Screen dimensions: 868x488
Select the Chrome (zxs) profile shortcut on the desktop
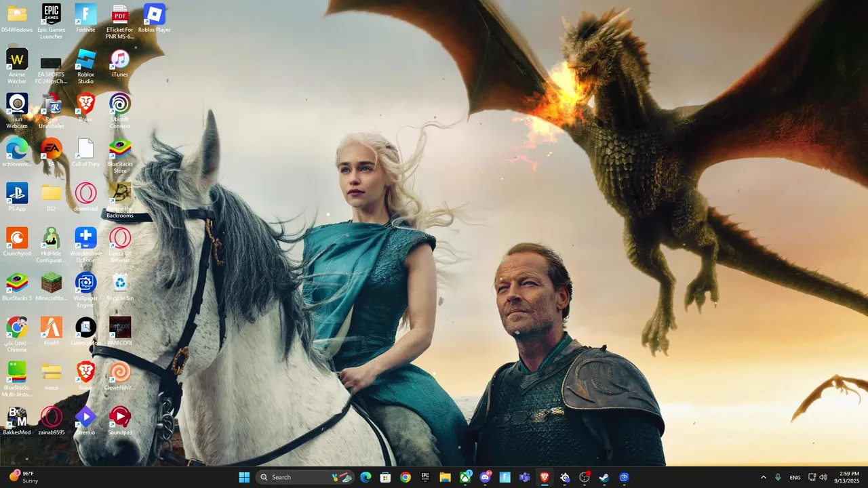(17, 334)
